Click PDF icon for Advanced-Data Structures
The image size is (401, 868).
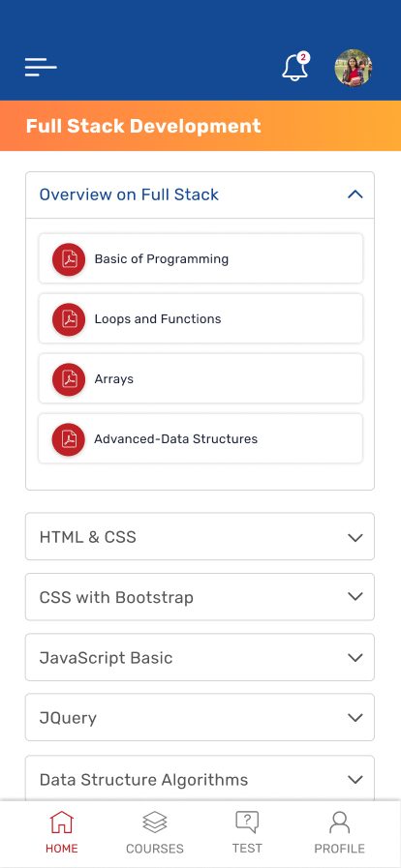click(69, 439)
